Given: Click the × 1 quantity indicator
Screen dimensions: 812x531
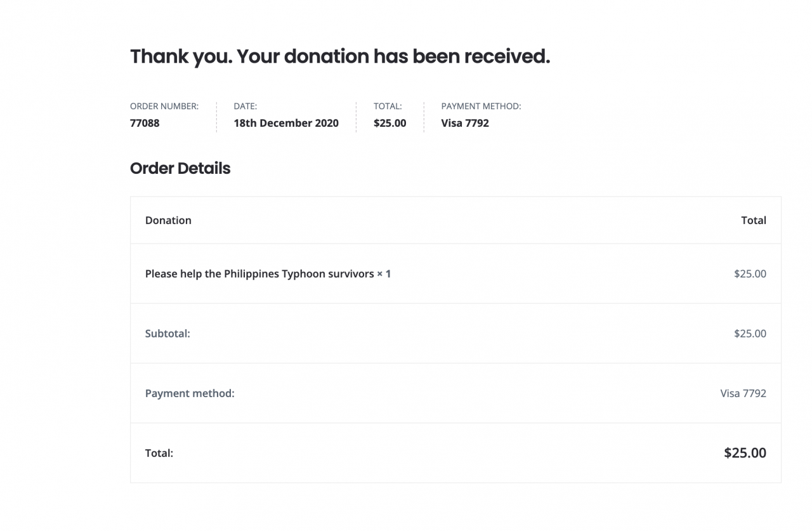Looking at the screenshot, I should click(384, 274).
